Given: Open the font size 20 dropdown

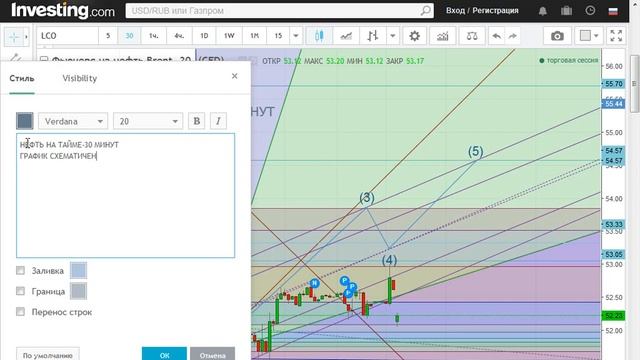Looking at the screenshot, I should tap(148, 121).
